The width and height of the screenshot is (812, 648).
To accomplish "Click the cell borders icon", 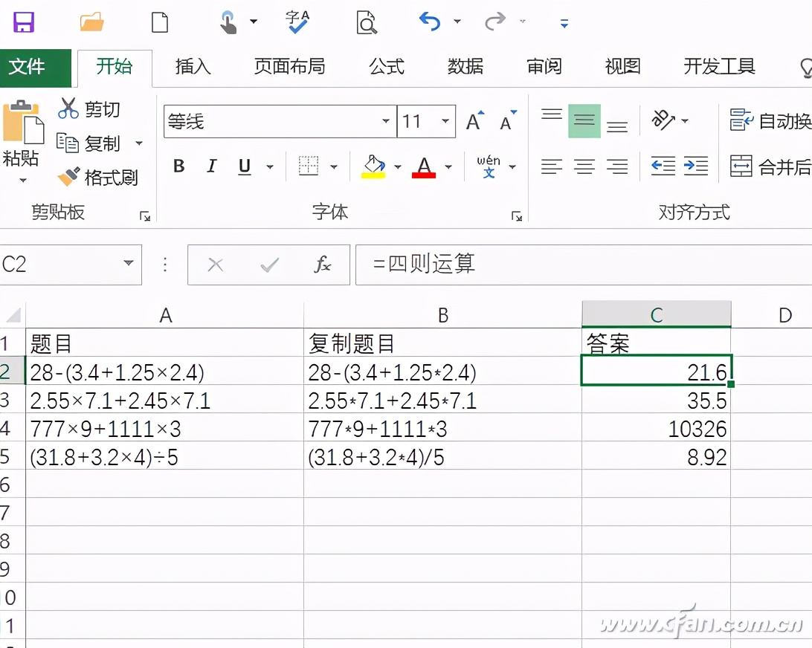I will pos(309,166).
